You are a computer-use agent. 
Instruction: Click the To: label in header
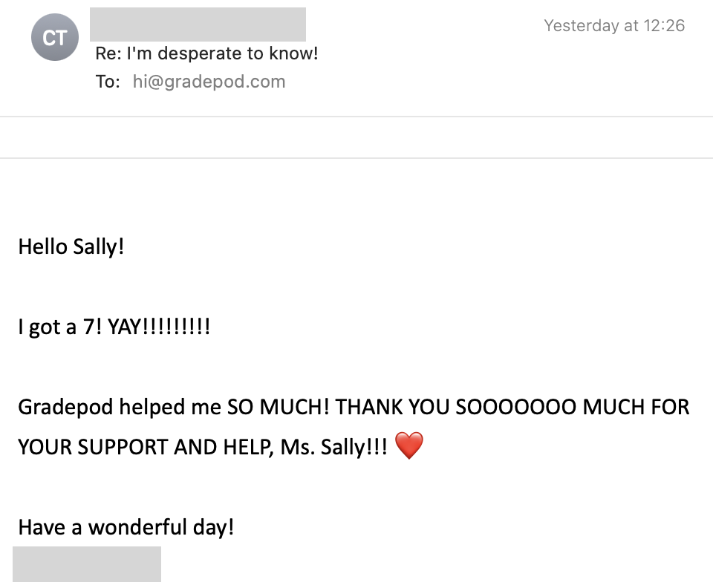coord(108,82)
